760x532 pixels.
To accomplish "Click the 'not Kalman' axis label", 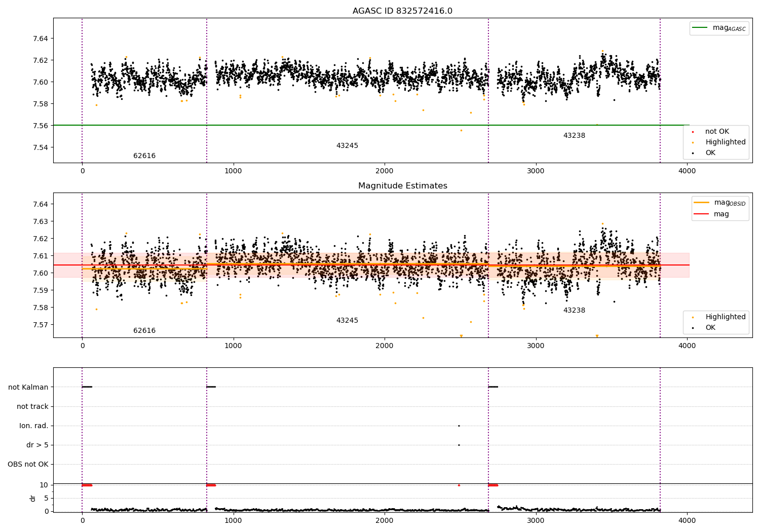I will (x=28, y=387).
